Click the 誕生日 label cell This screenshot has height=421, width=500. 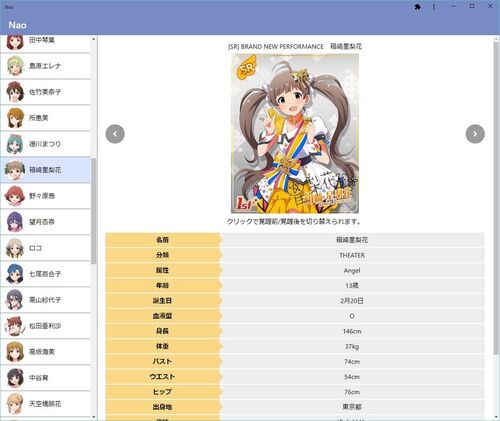point(163,301)
